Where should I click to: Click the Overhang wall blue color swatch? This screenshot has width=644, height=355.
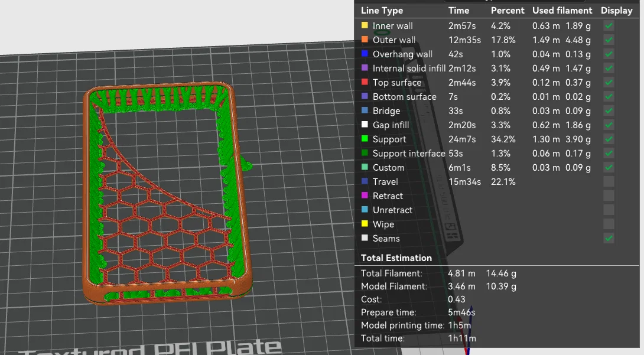[365, 54]
